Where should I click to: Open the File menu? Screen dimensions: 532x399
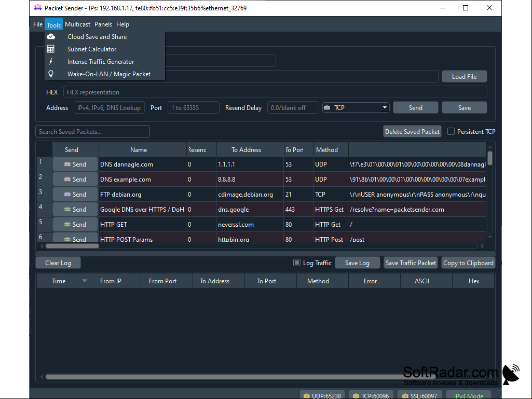[38, 24]
